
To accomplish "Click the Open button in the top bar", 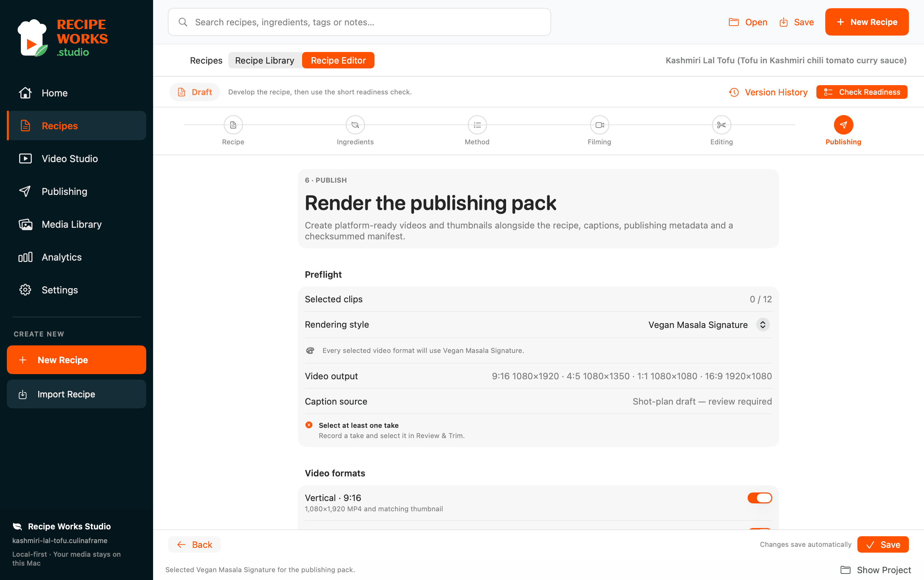I will point(748,22).
